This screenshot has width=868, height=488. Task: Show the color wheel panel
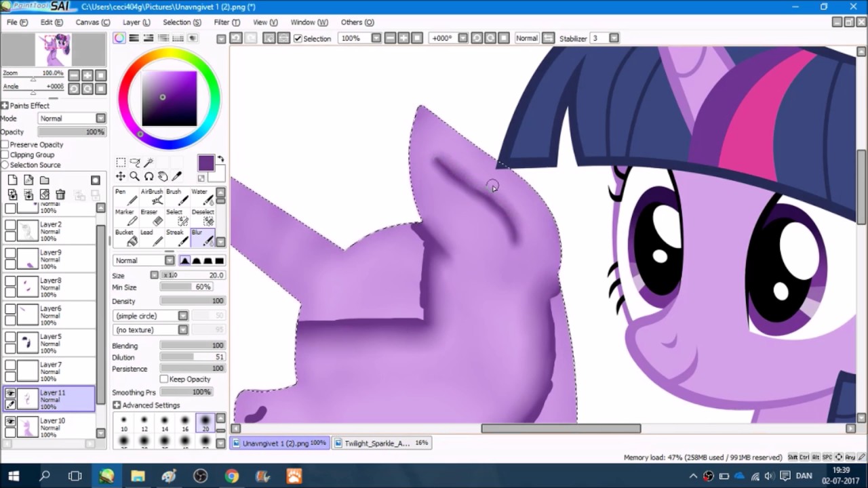tap(119, 38)
